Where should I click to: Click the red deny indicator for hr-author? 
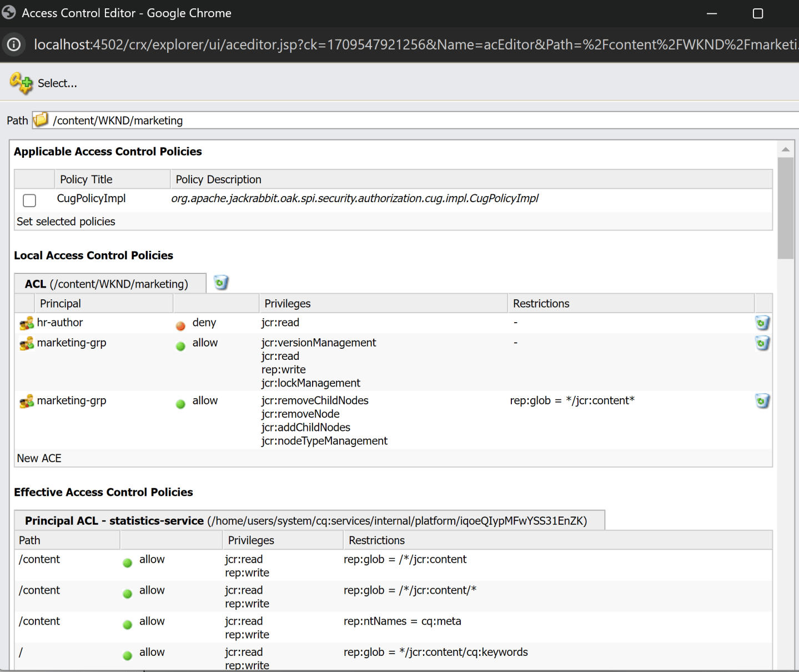click(180, 326)
